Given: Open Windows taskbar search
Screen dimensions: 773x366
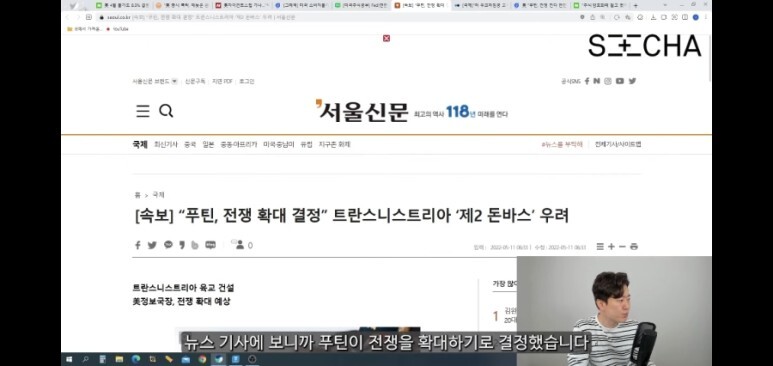Looking at the screenshot, I should point(85,359).
